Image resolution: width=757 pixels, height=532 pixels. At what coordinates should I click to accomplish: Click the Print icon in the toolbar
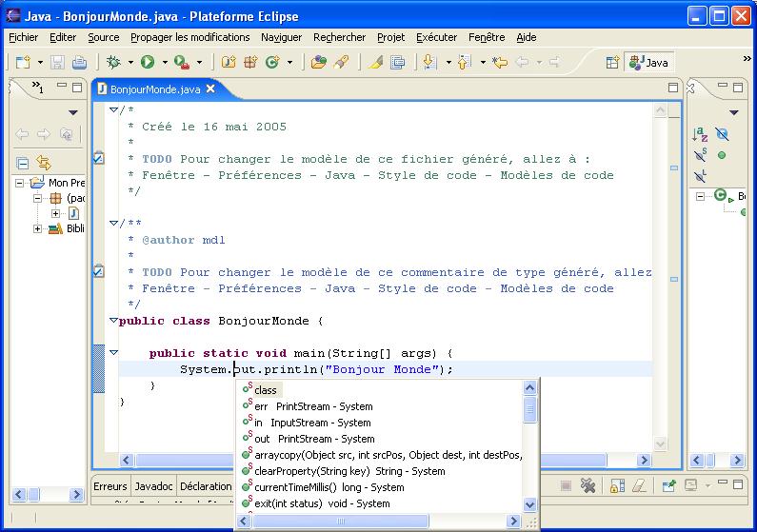point(79,63)
